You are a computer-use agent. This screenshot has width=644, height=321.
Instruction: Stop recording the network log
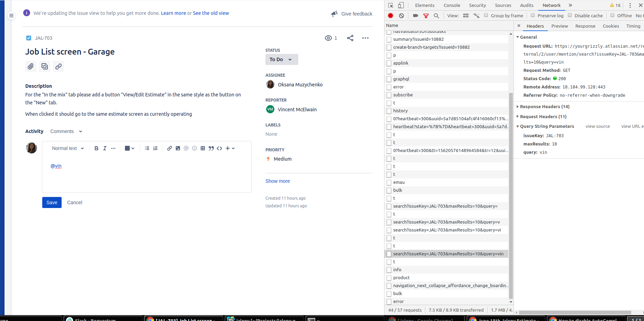[x=391, y=16]
